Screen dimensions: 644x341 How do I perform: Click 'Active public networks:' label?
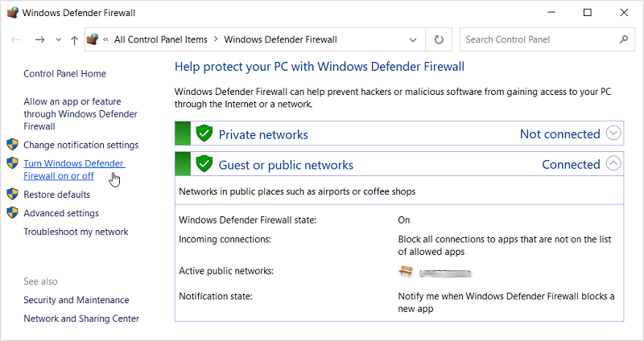[x=226, y=271]
